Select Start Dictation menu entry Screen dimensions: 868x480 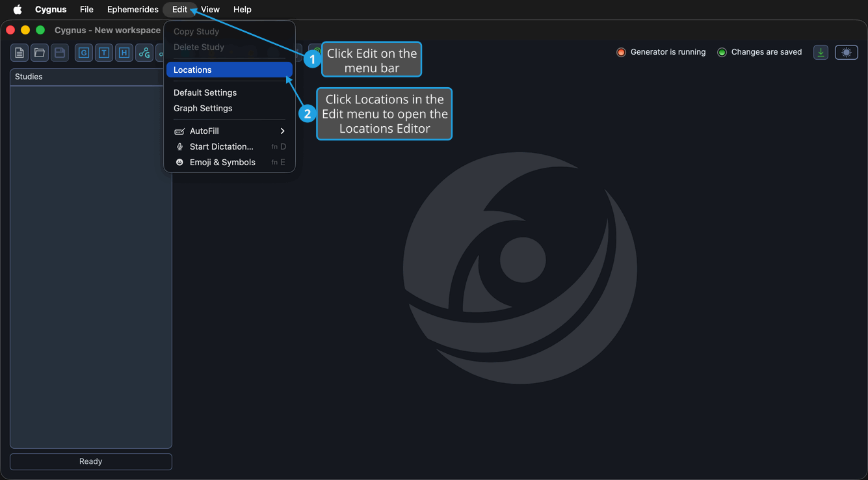pos(230,147)
